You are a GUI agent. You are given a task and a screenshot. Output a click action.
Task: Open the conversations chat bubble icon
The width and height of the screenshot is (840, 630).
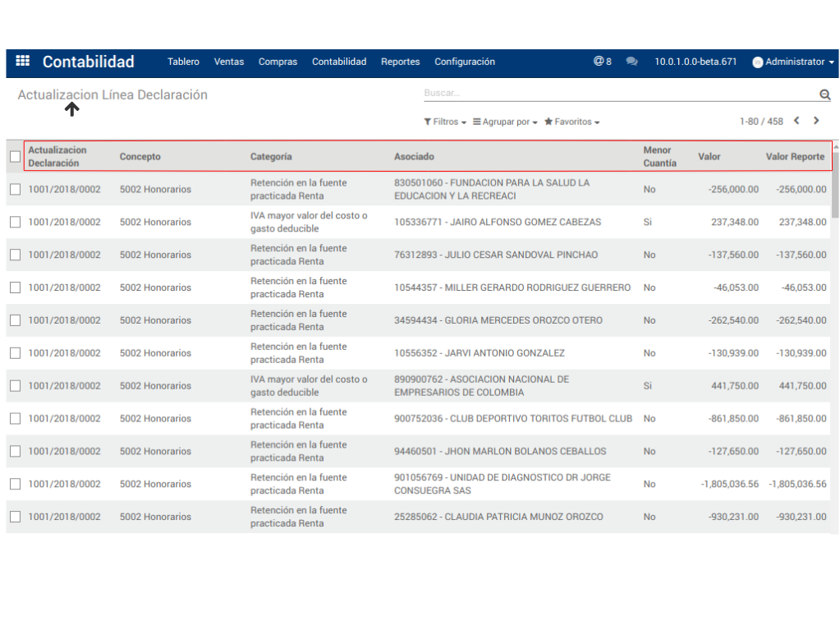click(631, 62)
